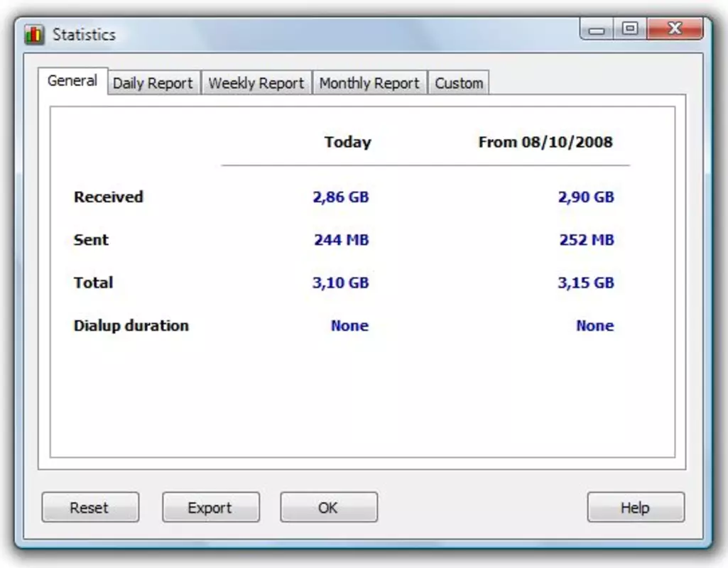Click the Sent row label
The image size is (728, 568).
[91, 240]
